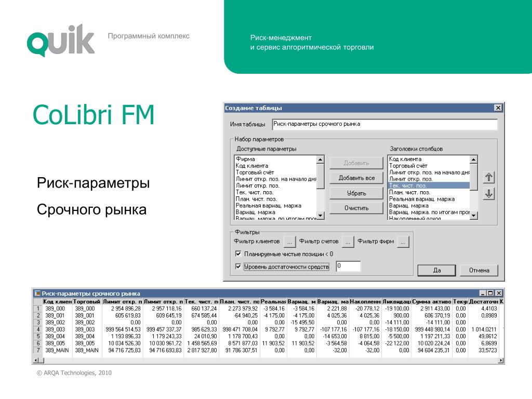Click Достаточн column header in table
Image resolution: width=532 pixels, height=399 pixels.
click(484, 301)
